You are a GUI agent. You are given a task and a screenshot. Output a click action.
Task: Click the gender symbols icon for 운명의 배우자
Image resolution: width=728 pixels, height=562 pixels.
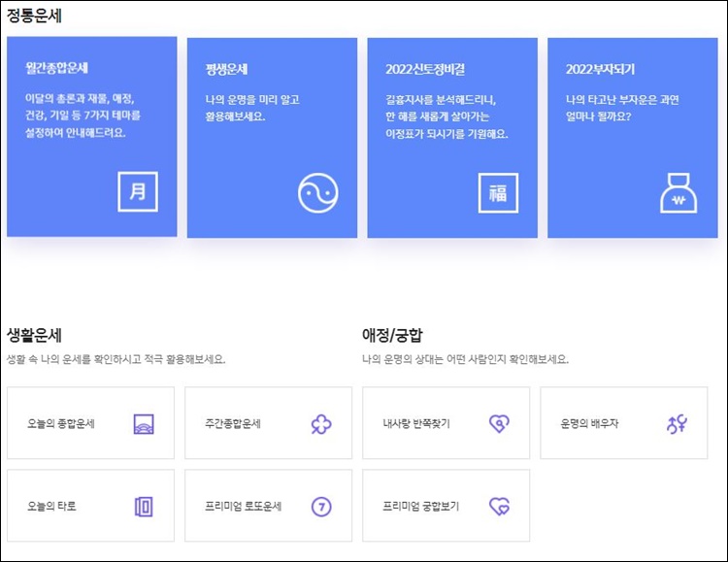[x=677, y=423]
